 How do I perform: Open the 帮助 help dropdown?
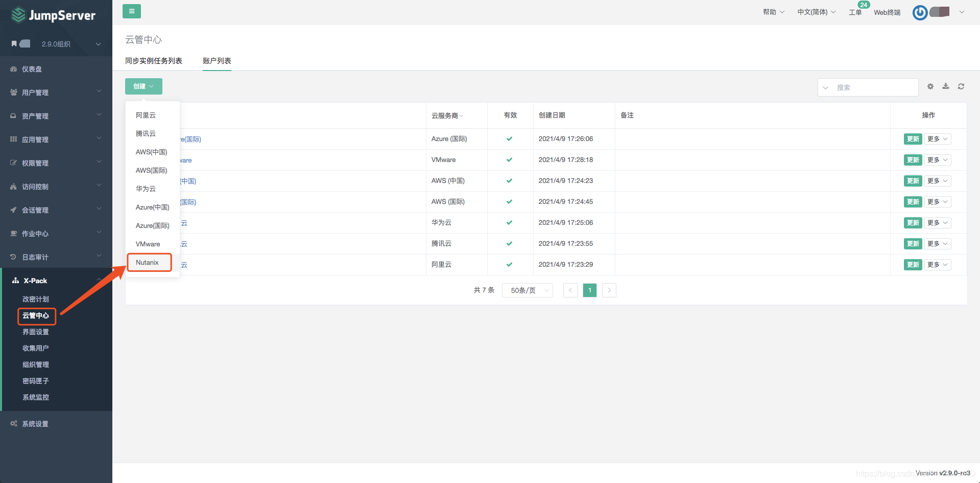coord(774,12)
